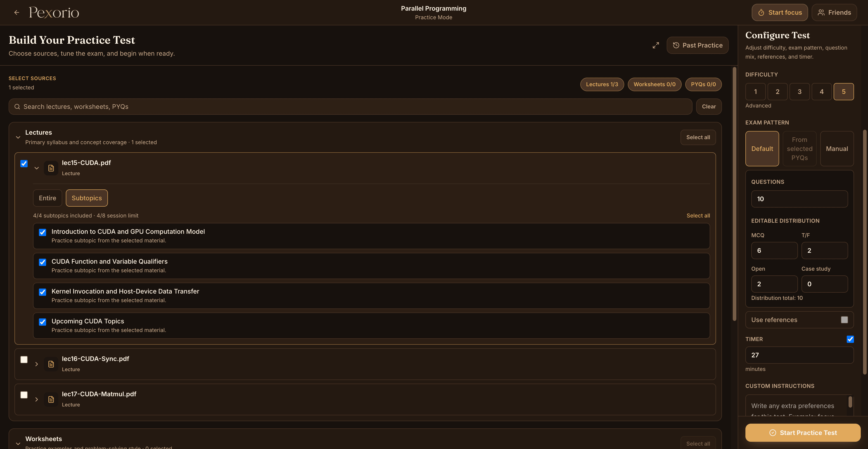Choose the From selected PYQs pattern
The height and width of the screenshot is (449, 868).
799,149
